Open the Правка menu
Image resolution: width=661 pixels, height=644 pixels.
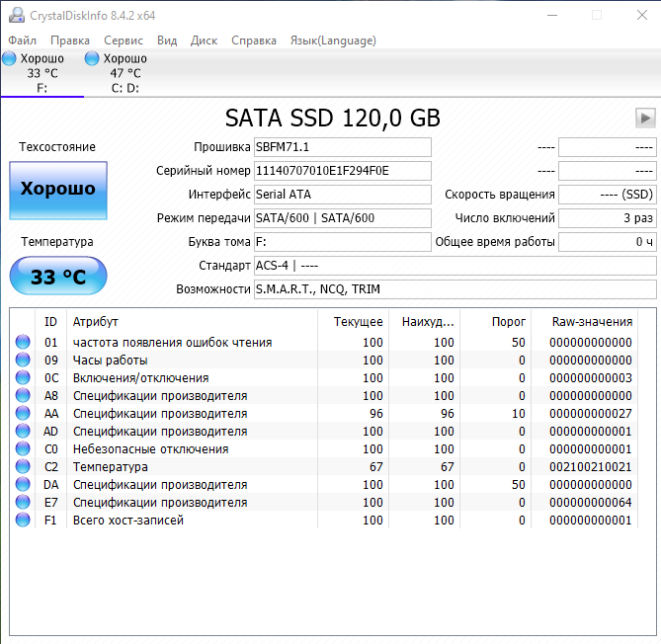tap(70, 40)
